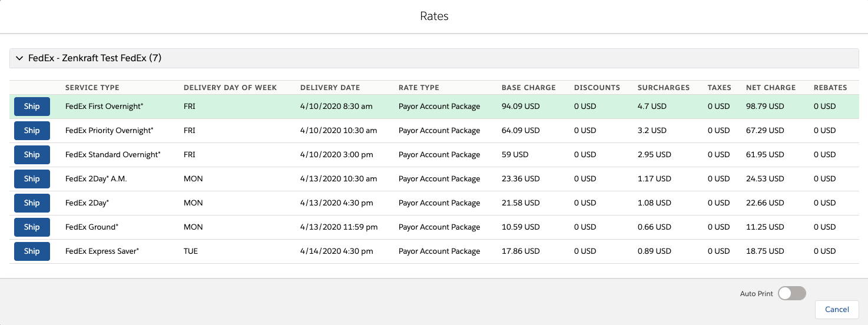This screenshot has width=868, height=325.
Task: Click the BASE CHARGE column header
Action: (x=529, y=88)
